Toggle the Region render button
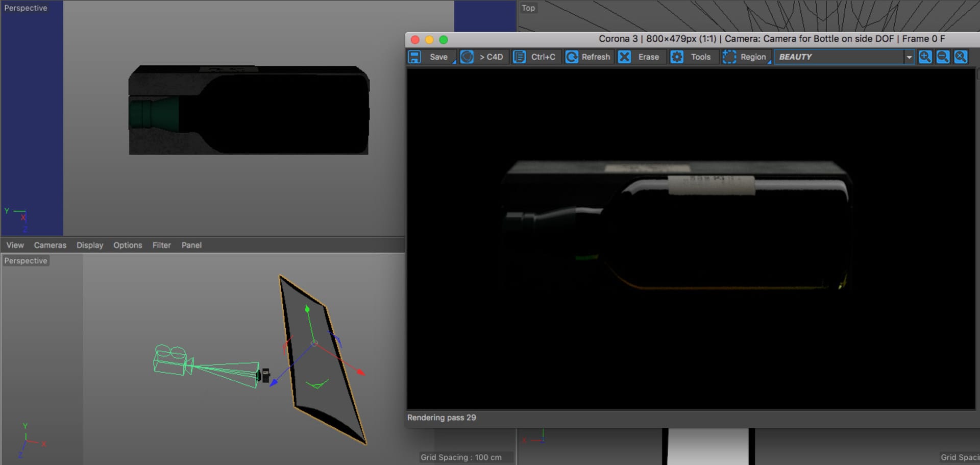Screen dimensions: 980x465 tap(753, 57)
